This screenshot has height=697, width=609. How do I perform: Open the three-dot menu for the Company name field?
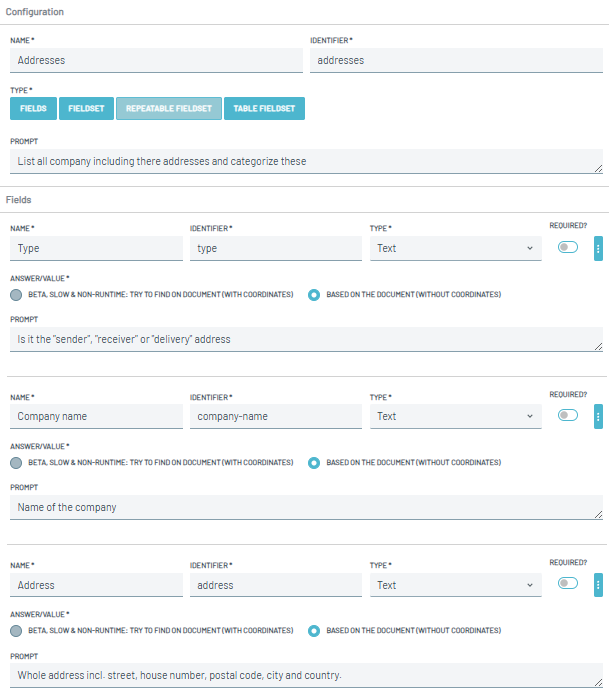pyautogui.click(x=598, y=416)
